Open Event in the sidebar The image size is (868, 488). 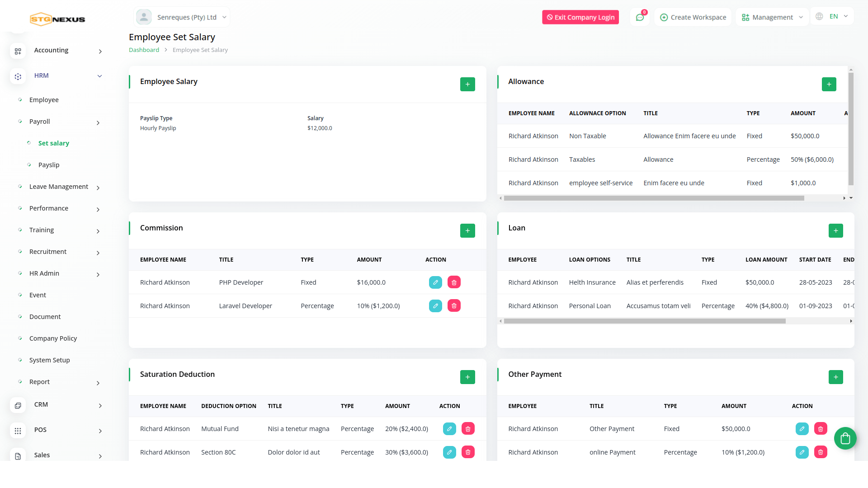[x=38, y=295]
